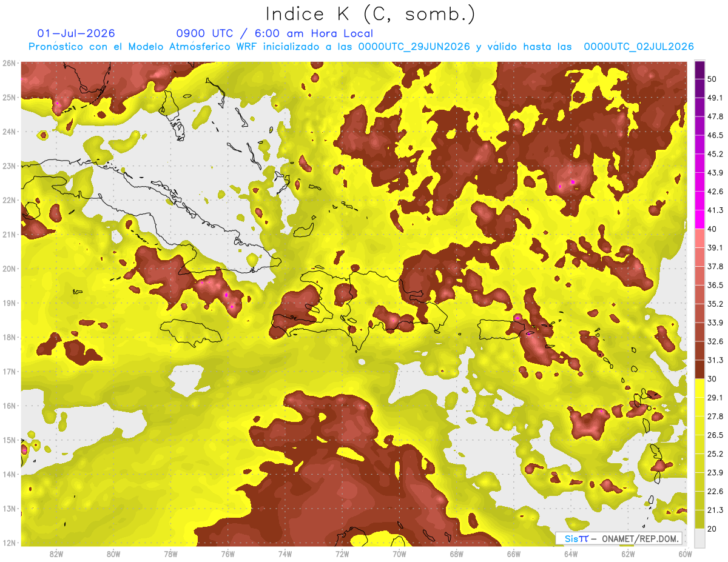This screenshot has width=728, height=562.
Task: Click the date "01-Jul-2026"
Action: [76, 33]
